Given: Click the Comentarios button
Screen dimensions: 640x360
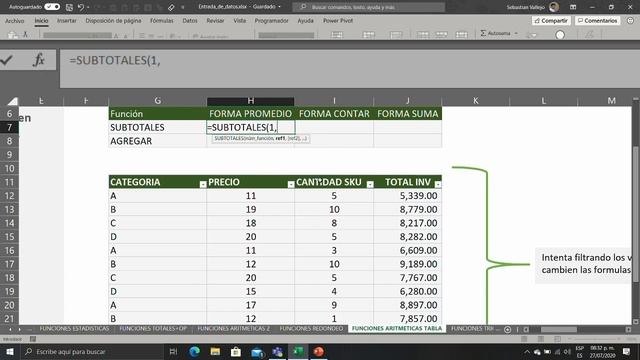Looking at the screenshot, I should 598,20.
